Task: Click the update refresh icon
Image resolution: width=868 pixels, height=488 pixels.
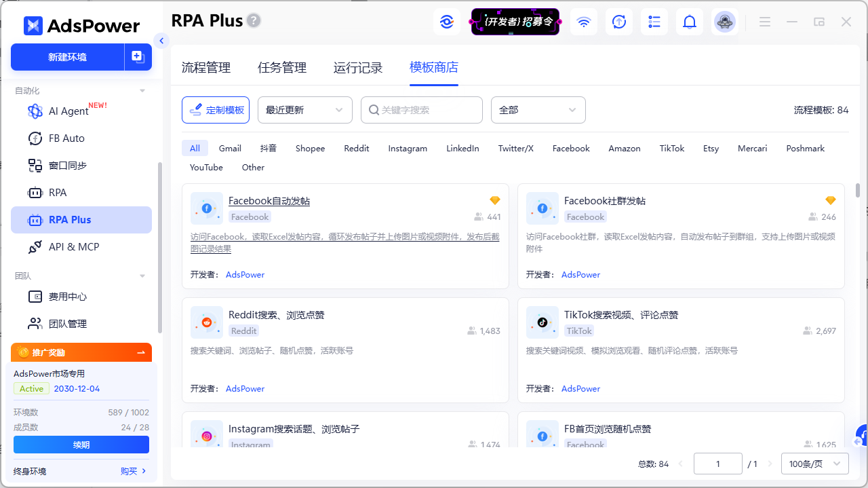Action: [619, 22]
